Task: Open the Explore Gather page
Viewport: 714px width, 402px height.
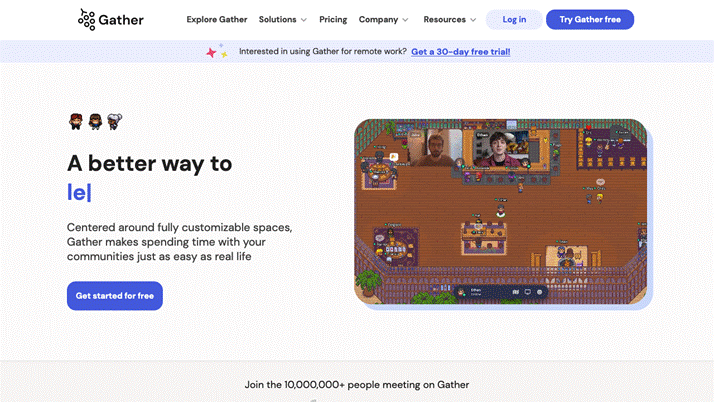Action: (217, 20)
